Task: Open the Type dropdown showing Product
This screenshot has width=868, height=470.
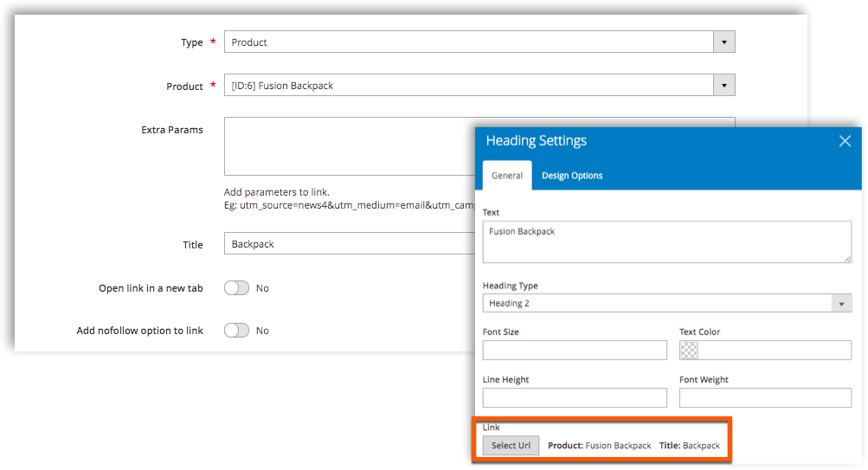Action: click(479, 42)
